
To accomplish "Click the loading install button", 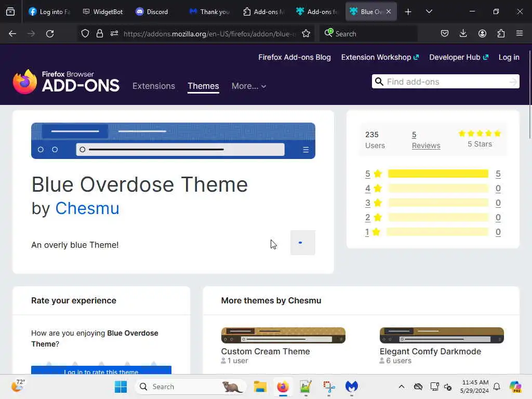I will [303, 243].
